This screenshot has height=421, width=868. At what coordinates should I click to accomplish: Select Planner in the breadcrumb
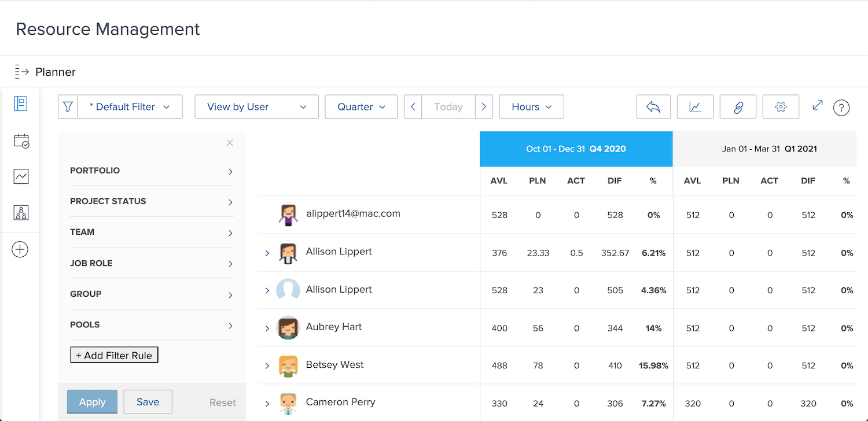(55, 72)
